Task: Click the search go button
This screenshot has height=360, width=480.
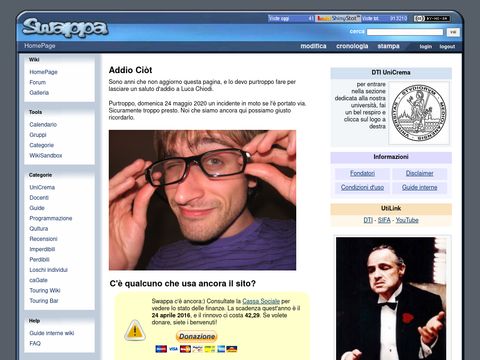Action: (x=453, y=32)
